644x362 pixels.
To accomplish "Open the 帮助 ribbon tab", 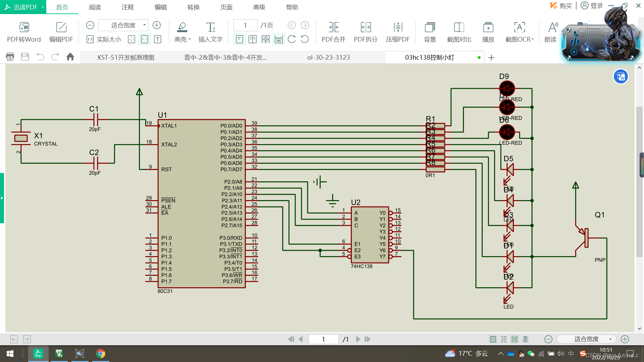I will [x=292, y=7].
